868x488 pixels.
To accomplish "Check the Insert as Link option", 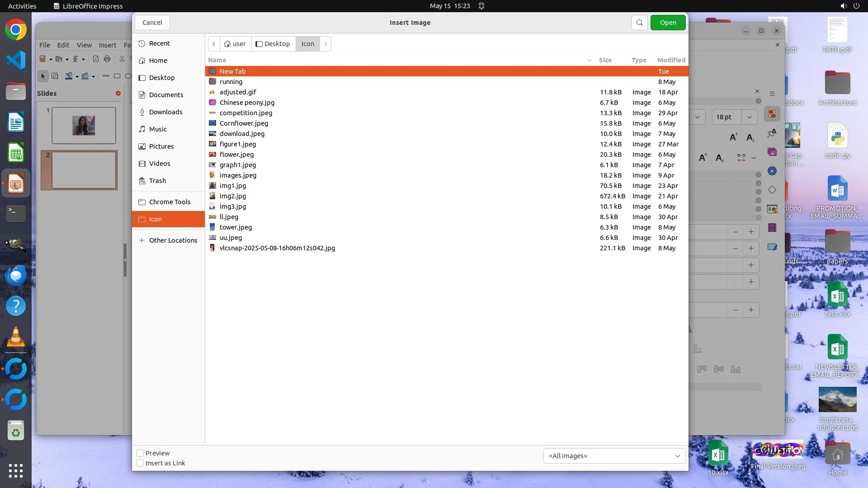I will tap(141, 463).
